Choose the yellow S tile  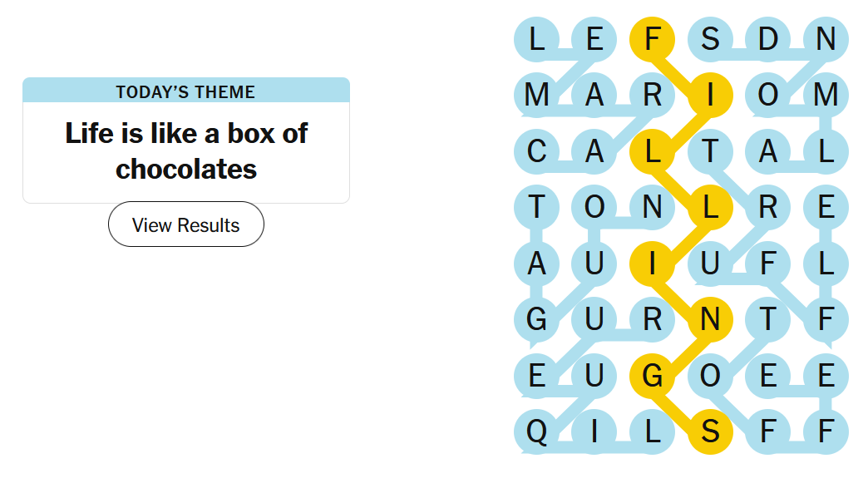tap(710, 432)
